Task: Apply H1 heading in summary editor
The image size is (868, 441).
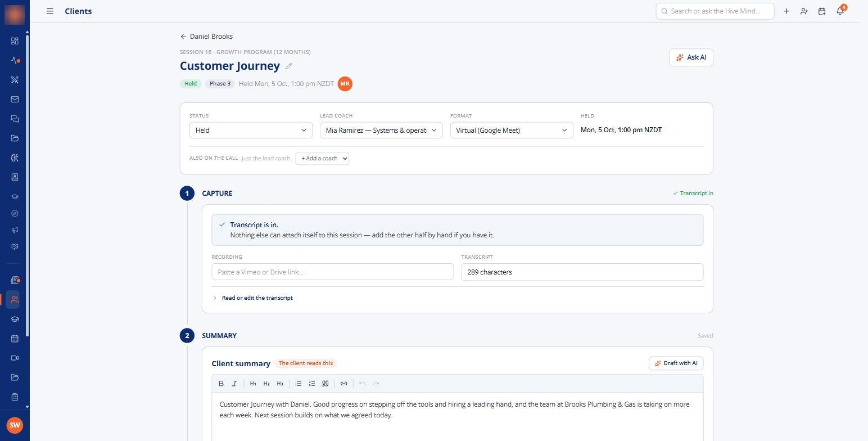Action: click(253, 384)
